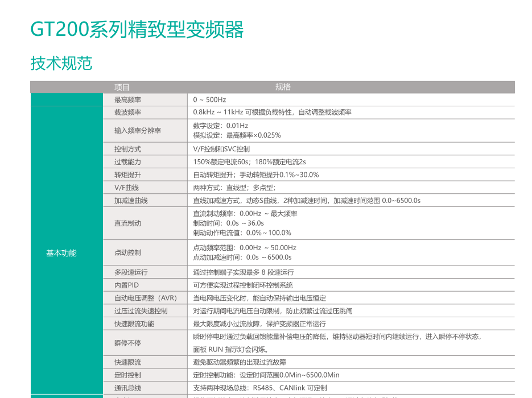This screenshot has width=532, height=398.
Task: Select the 定时控制 row label
Action: tap(127, 375)
